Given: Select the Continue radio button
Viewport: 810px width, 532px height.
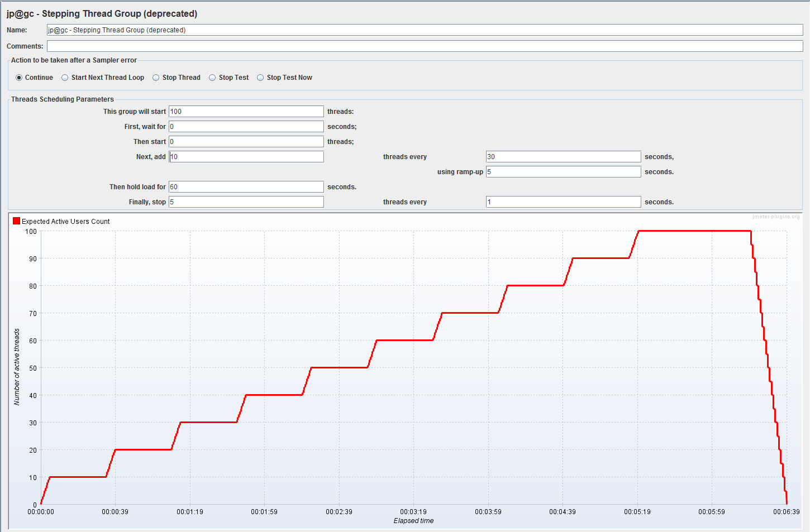Looking at the screenshot, I should click(19, 78).
